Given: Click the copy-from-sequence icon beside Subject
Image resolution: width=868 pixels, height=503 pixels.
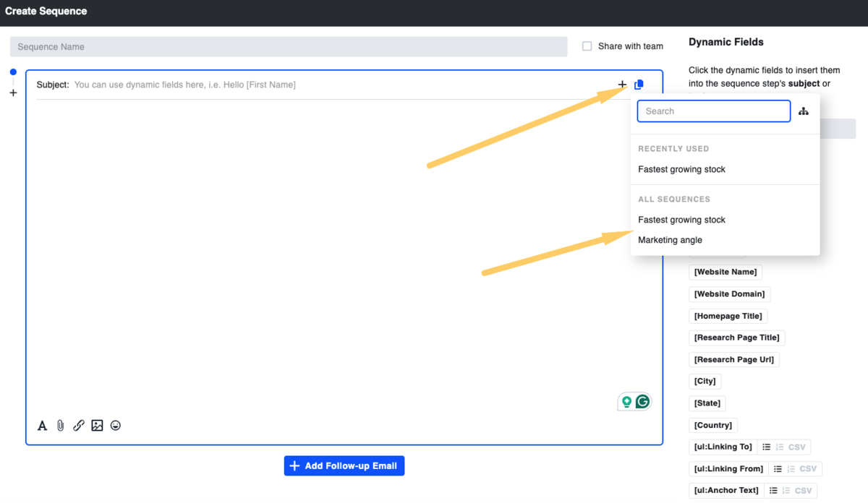Looking at the screenshot, I should pyautogui.click(x=639, y=85).
